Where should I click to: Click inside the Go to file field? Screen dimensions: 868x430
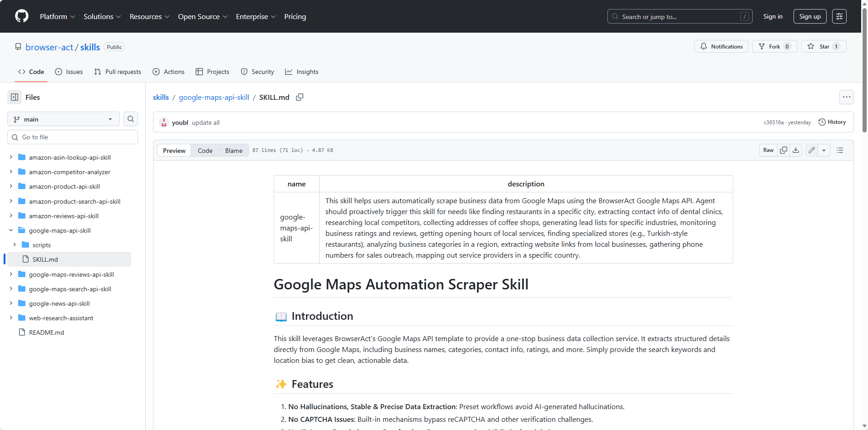pos(73,137)
